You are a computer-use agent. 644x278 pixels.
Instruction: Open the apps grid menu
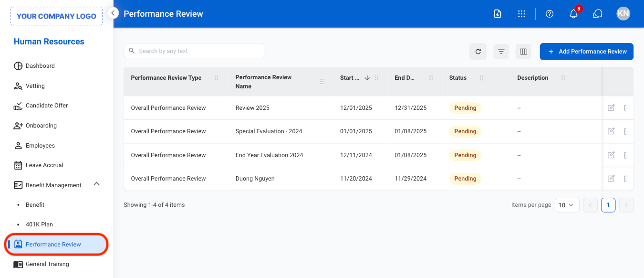(x=521, y=14)
